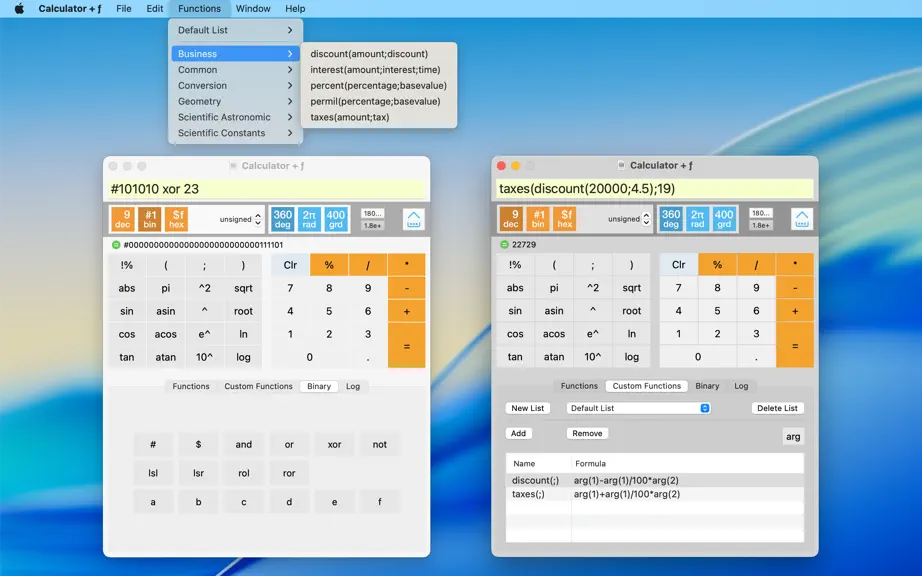This screenshot has width=922, height=576.
Task: Click the New List button
Action: 527,408
